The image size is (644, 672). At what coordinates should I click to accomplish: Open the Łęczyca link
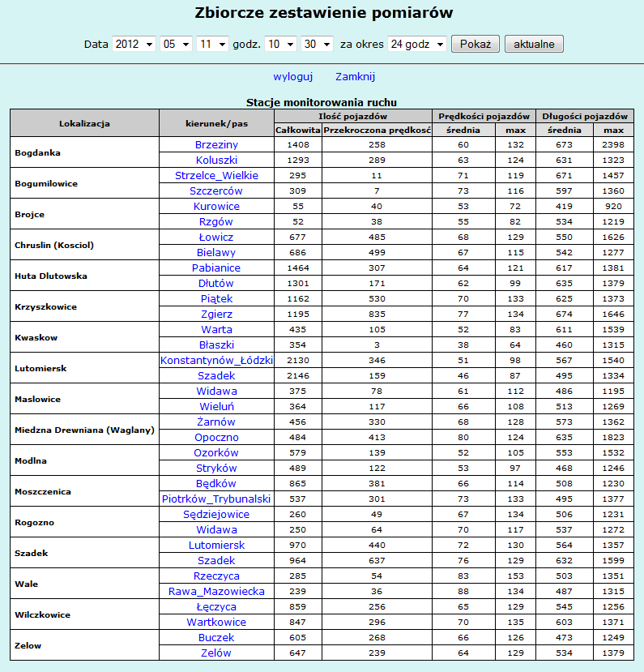tap(216, 608)
